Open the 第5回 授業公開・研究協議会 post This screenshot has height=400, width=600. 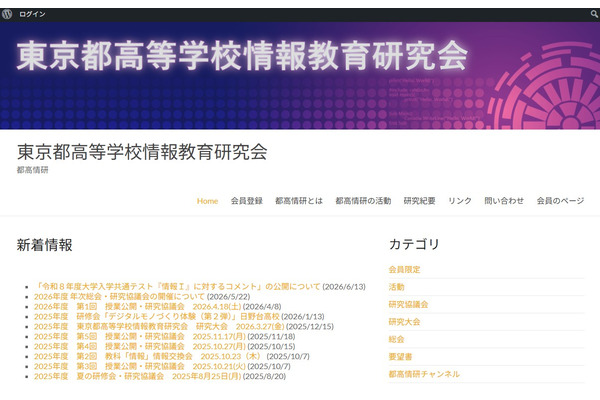point(140,336)
